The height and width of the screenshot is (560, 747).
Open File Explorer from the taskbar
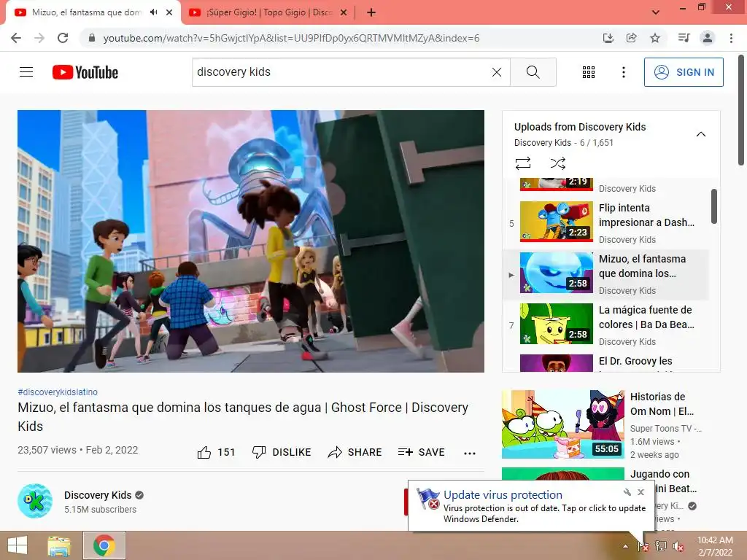58,545
